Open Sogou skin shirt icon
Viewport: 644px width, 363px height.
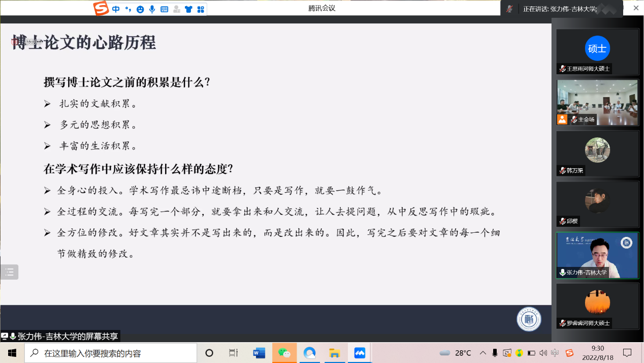tap(188, 9)
